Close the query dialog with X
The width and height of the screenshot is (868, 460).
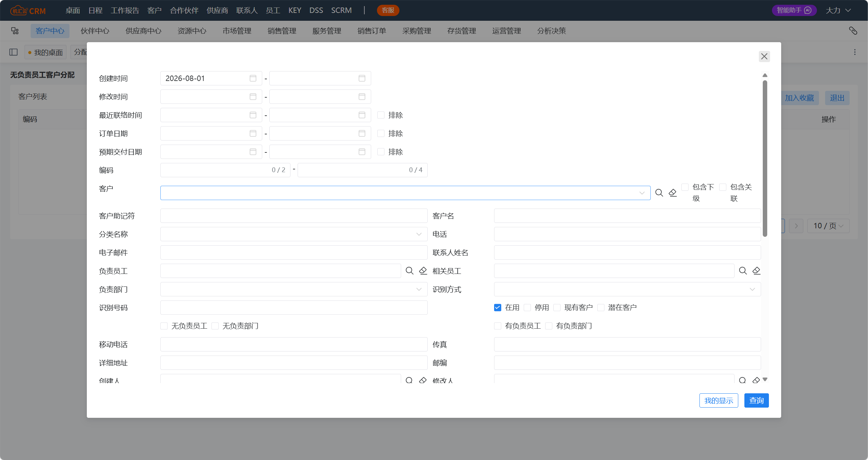click(764, 56)
